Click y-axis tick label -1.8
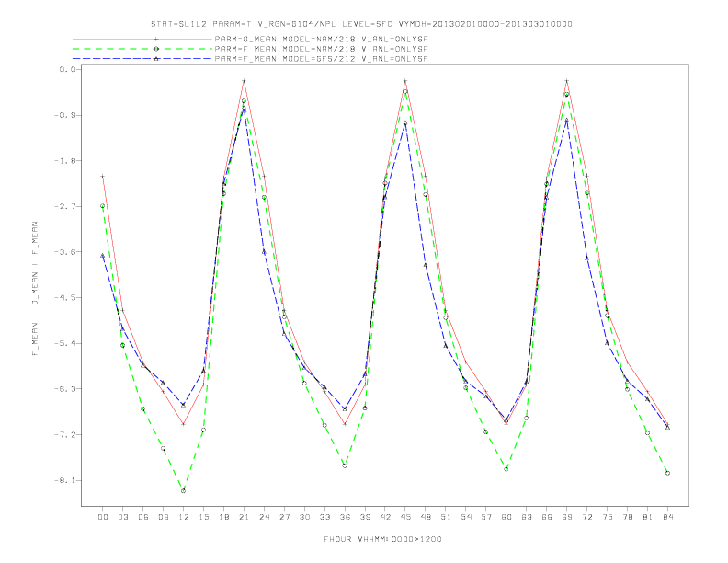 click(65, 161)
